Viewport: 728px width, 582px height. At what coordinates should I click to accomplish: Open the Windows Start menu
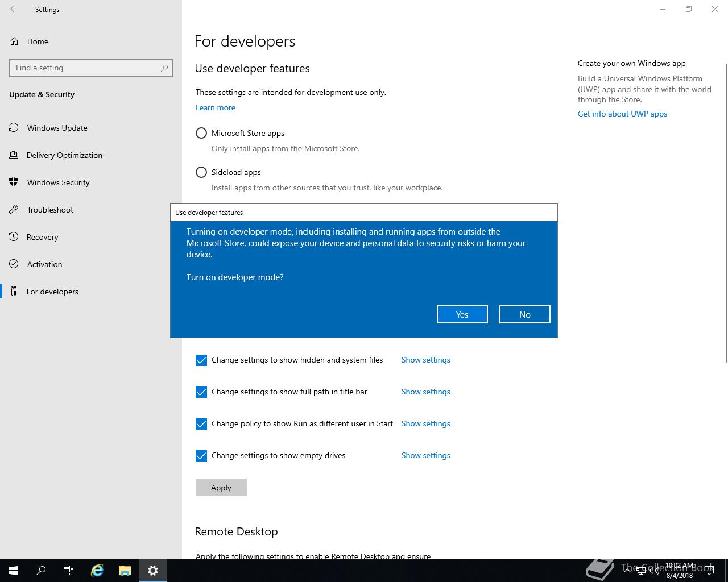pos(14,571)
